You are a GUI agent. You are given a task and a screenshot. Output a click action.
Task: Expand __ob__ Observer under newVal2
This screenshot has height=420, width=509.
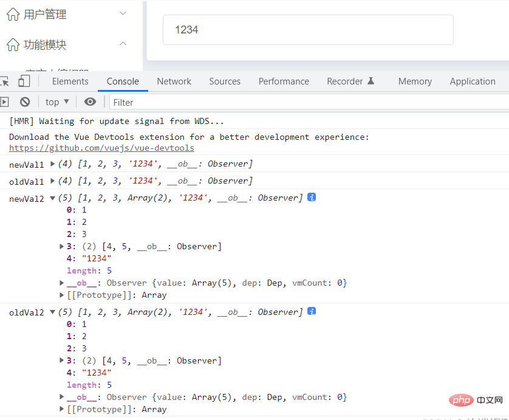62,283
